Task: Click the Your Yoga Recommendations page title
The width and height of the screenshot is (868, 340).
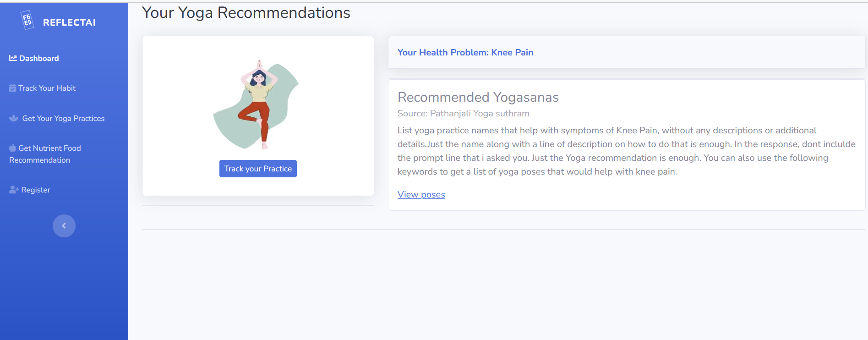Action: [x=246, y=13]
